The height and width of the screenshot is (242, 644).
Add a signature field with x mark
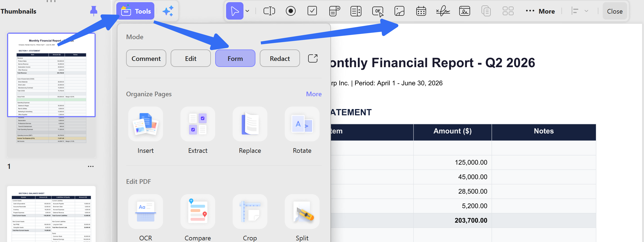click(443, 11)
